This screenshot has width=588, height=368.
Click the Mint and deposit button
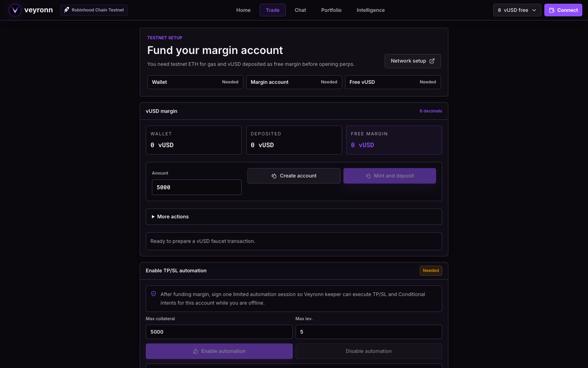point(390,176)
